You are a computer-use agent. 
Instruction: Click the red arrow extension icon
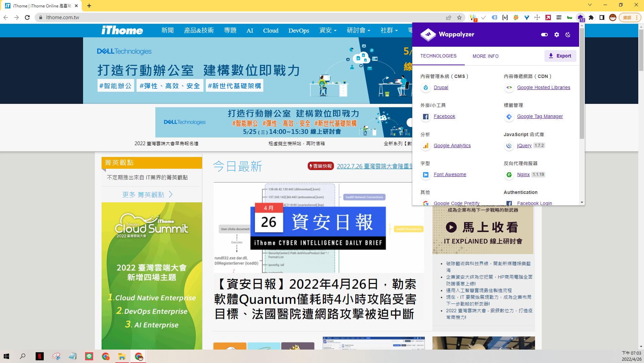point(548,17)
